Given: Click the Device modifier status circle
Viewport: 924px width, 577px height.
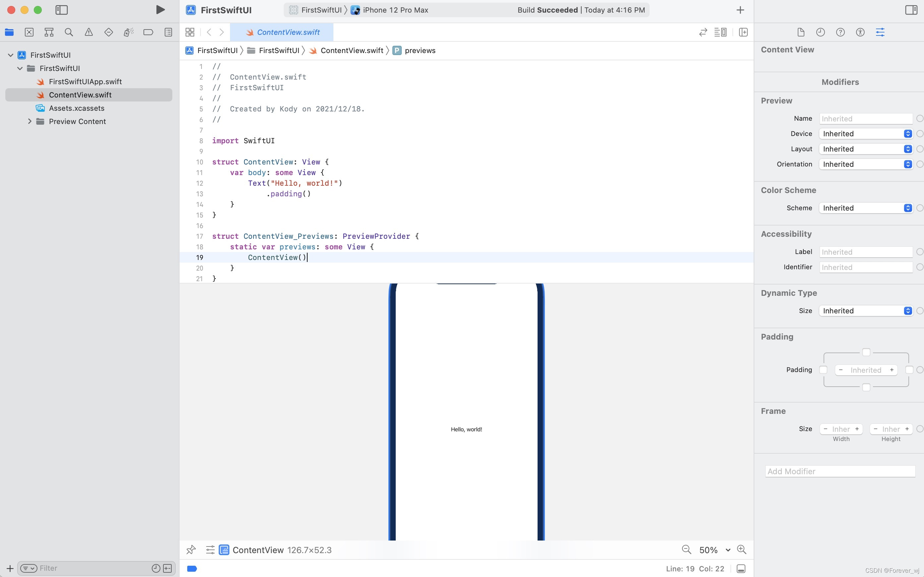Looking at the screenshot, I should (x=920, y=134).
